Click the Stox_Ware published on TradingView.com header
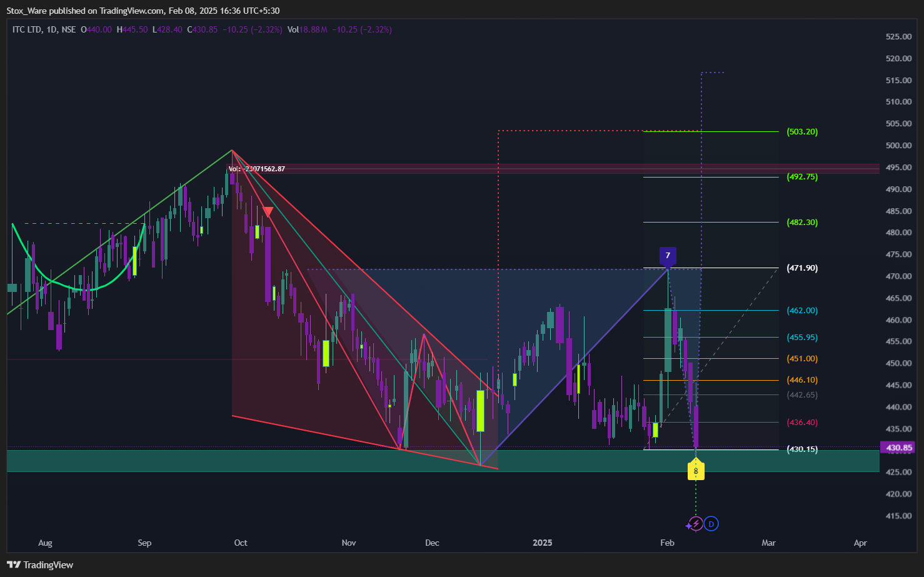The image size is (924, 577). point(143,11)
